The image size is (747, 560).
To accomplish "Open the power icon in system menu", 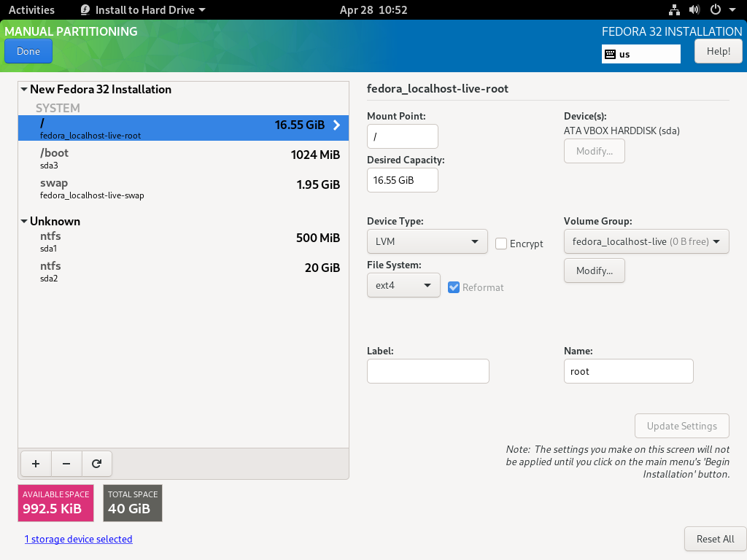I will click(x=715, y=9).
